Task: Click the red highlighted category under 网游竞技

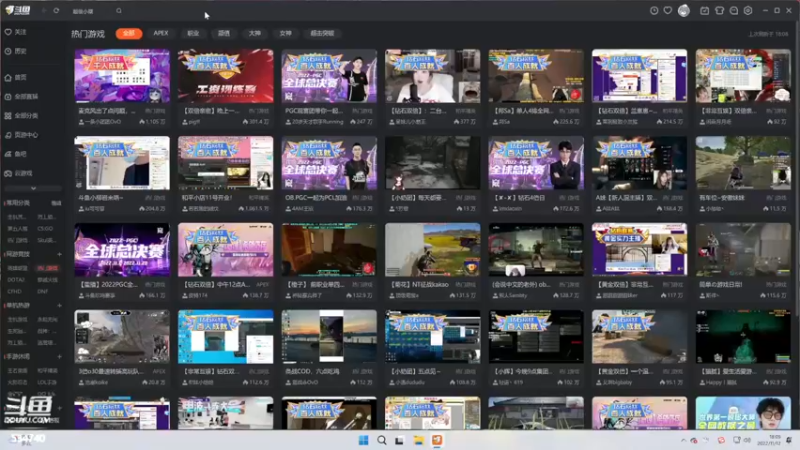Action: 47,268
